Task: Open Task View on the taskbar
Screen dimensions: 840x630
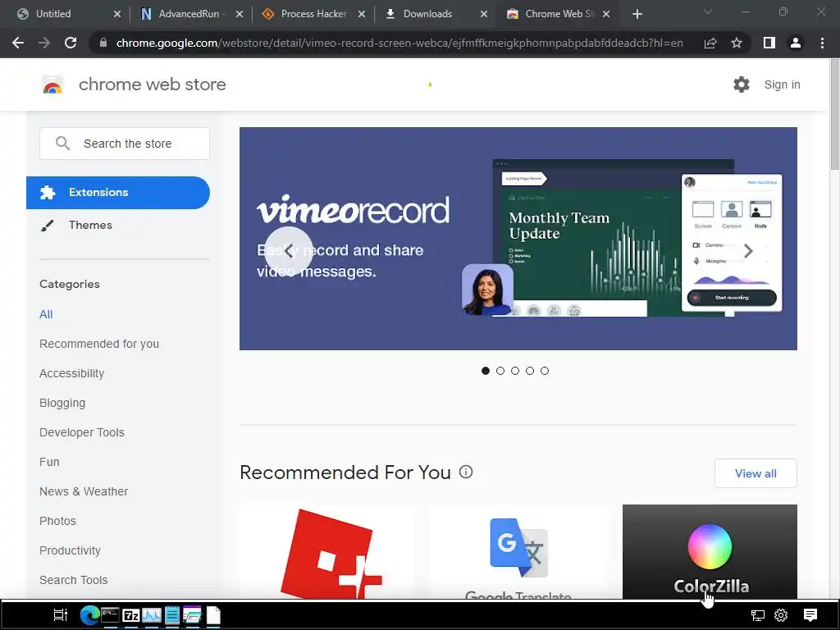Action: pyautogui.click(x=61, y=615)
